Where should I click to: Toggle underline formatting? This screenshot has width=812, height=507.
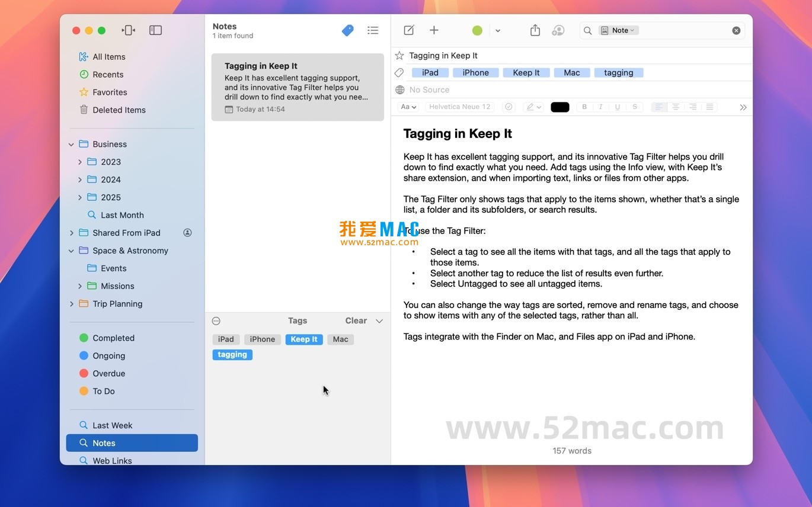coord(617,107)
